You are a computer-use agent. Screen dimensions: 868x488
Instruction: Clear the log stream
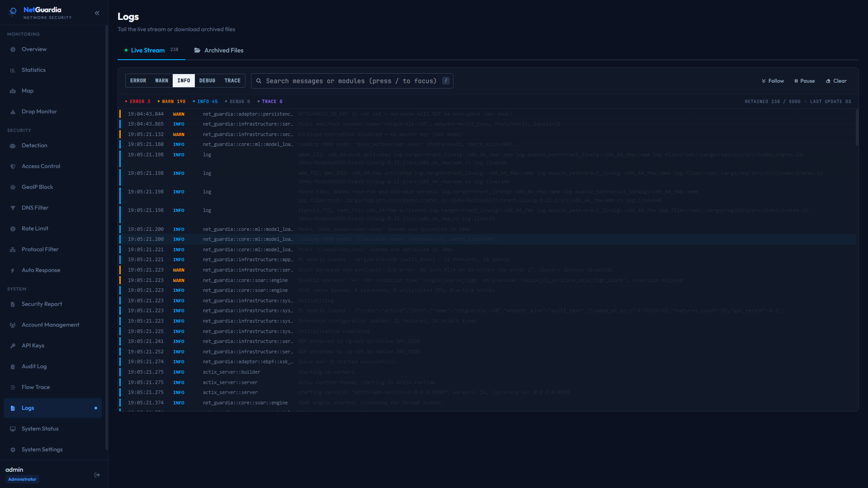tap(836, 81)
